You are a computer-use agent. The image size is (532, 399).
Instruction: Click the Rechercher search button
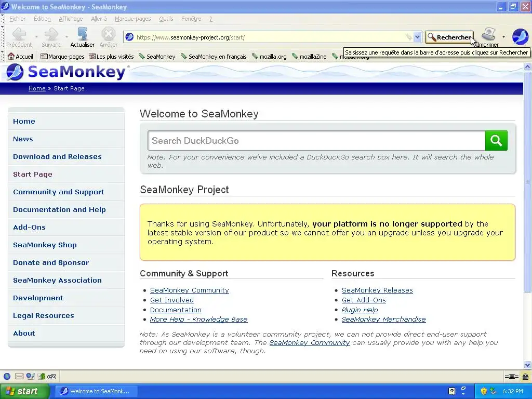[449, 37]
